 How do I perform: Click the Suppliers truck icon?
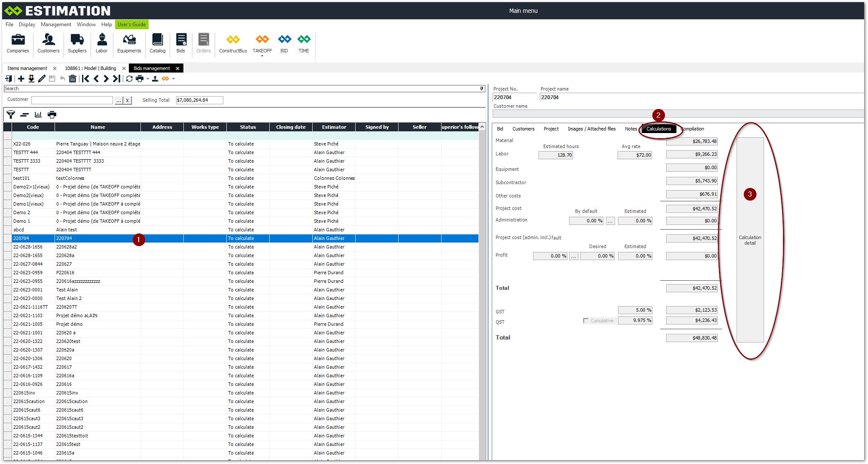pyautogui.click(x=77, y=39)
